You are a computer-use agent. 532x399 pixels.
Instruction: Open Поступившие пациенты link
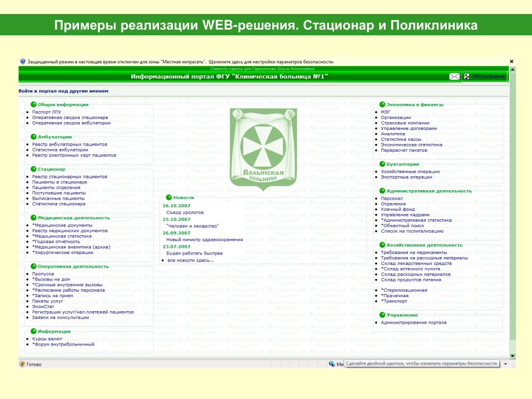pos(59,193)
